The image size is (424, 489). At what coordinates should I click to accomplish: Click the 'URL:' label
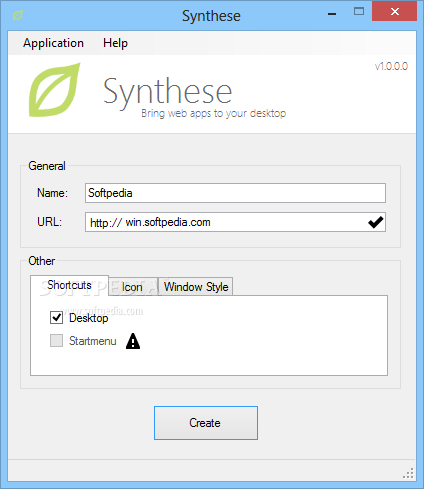(49, 222)
